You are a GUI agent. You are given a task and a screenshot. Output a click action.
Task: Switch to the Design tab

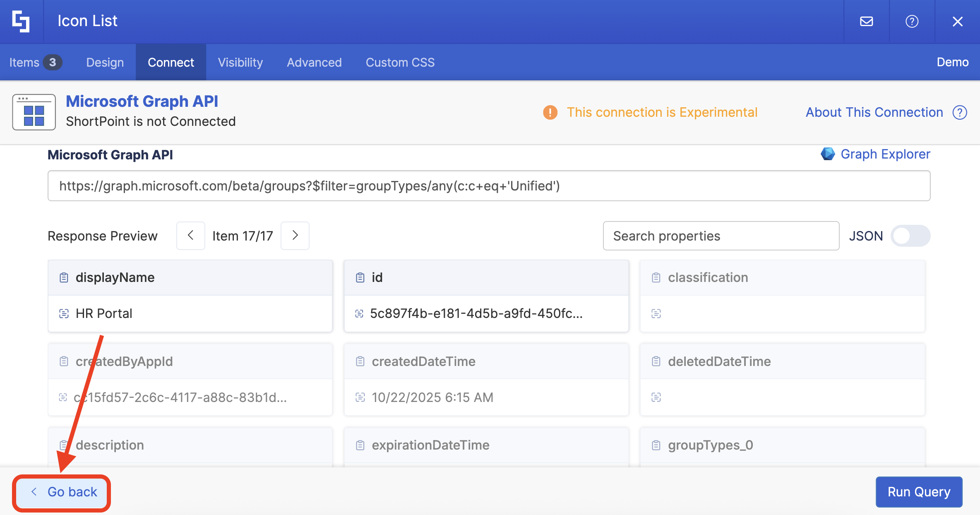[x=105, y=63]
